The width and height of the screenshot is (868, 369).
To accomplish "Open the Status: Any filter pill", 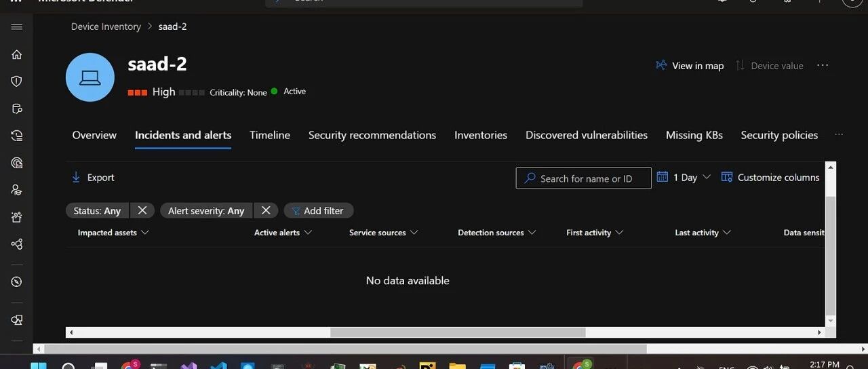I will 97,210.
